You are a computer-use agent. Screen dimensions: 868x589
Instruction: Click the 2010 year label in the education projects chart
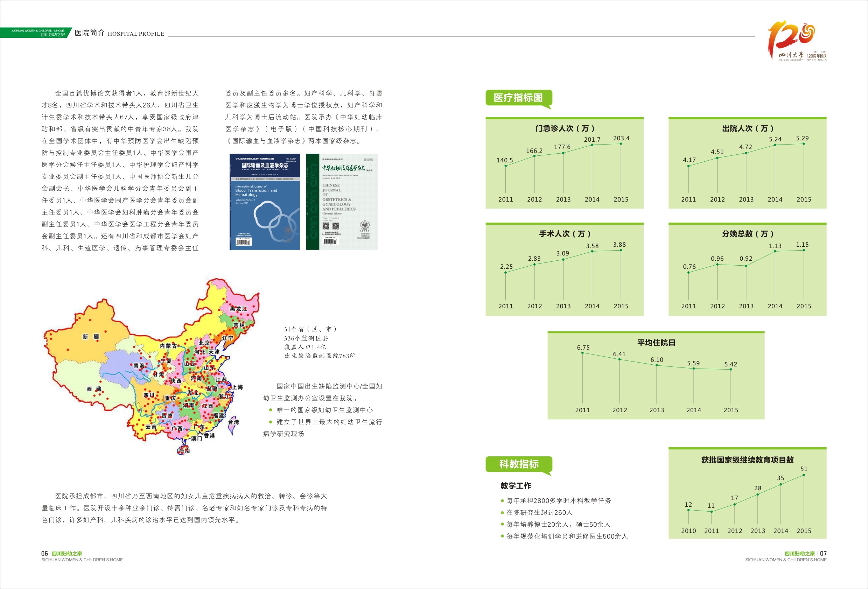(688, 531)
